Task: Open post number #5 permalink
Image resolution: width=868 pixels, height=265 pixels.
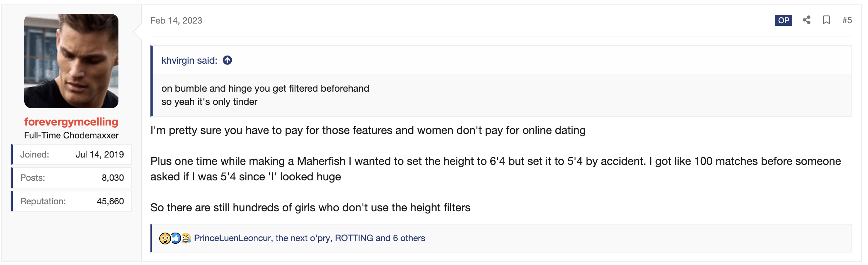Action: pyautogui.click(x=847, y=20)
